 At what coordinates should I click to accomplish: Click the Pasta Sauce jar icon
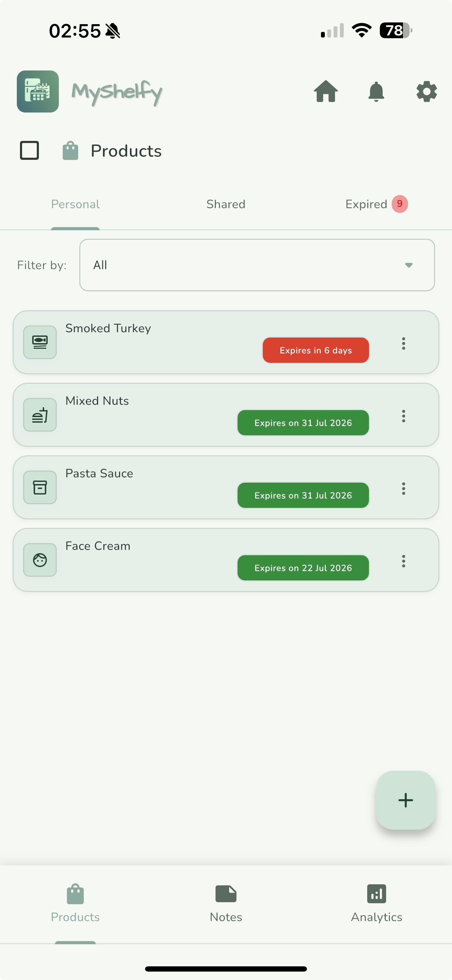coord(40,487)
